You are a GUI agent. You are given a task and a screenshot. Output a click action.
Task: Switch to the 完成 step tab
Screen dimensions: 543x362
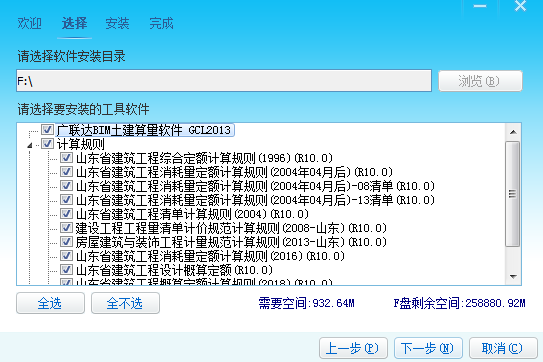pyautogui.click(x=161, y=24)
